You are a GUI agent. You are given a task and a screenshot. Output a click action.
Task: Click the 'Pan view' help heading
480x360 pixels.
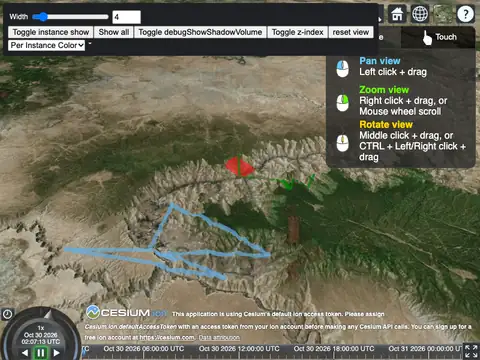click(x=380, y=61)
